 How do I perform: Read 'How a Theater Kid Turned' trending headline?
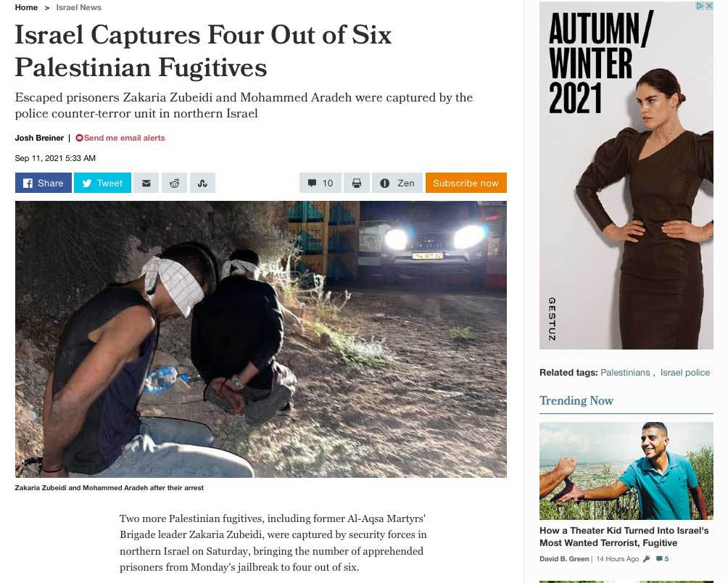point(624,537)
